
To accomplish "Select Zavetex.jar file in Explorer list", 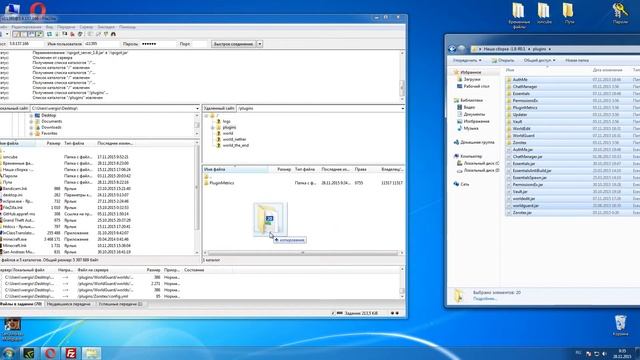I will tap(522, 213).
